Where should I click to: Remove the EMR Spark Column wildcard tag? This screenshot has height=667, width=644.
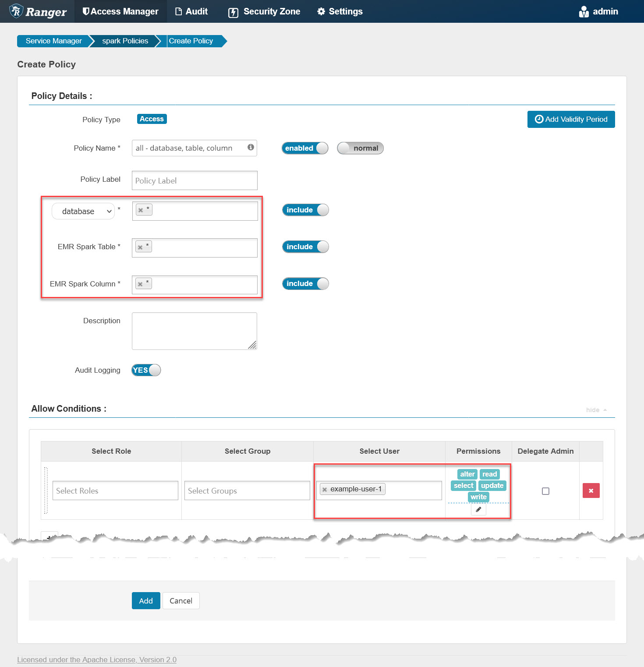pos(140,284)
